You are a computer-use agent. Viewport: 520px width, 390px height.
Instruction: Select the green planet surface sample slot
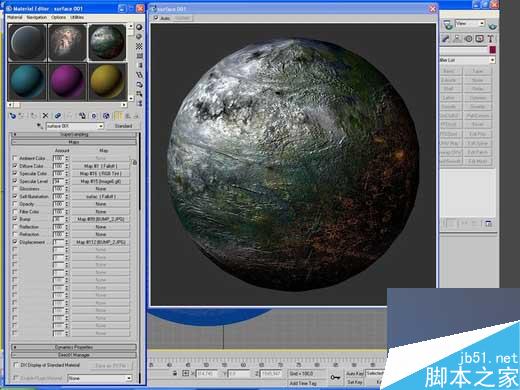click(x=107, y=42)
